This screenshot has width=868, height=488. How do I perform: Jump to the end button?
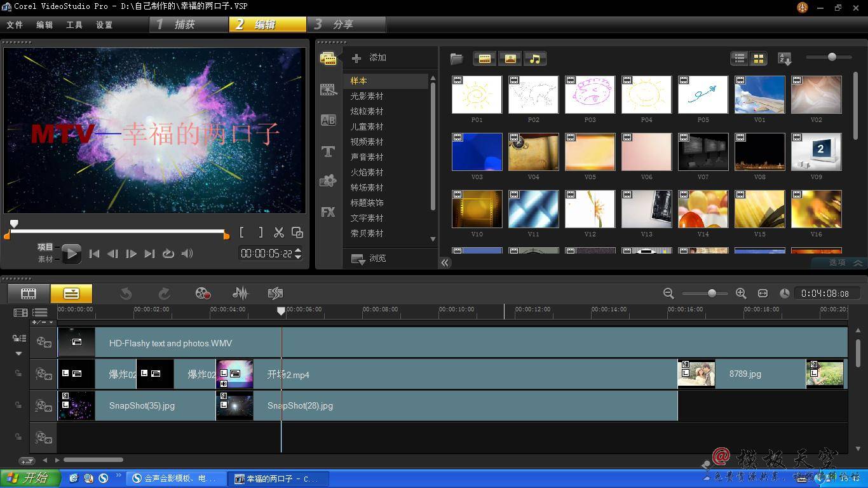tap(149, 254)
